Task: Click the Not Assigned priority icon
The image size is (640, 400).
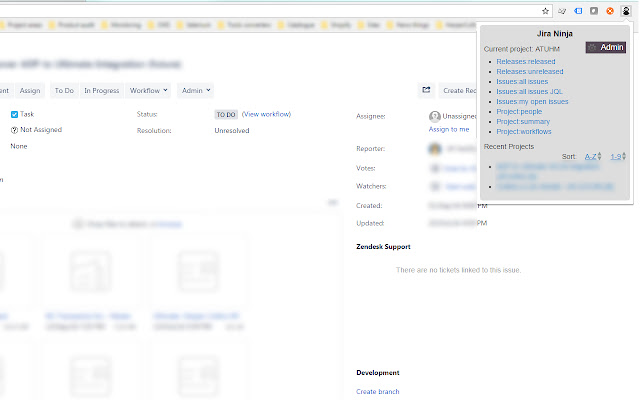Action: [x=14, y=130]
